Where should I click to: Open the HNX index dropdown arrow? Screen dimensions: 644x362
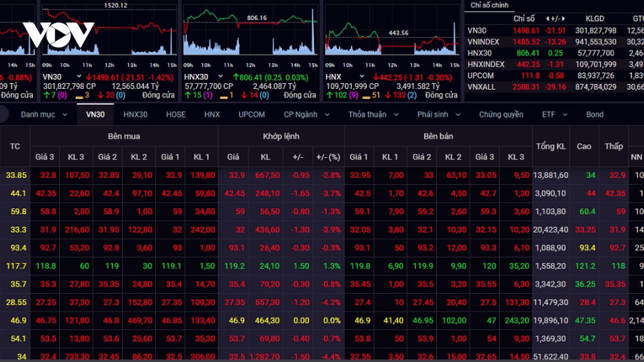coord(362,76)
